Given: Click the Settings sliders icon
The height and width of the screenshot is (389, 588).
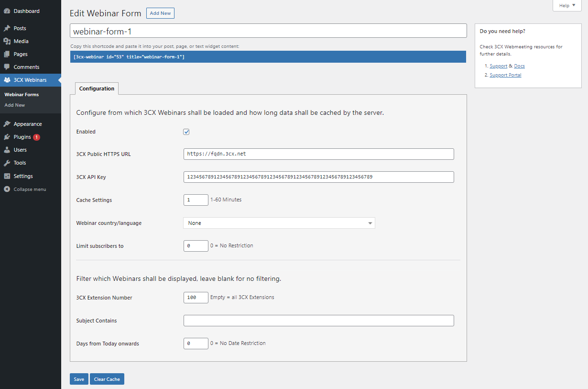Looking at the screenshot, I should pos(7,176).
